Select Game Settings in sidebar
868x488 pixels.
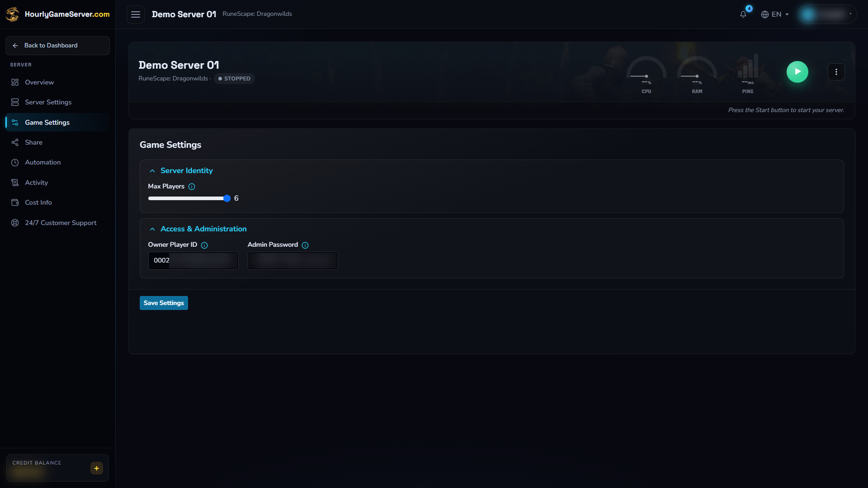point(57,122)
